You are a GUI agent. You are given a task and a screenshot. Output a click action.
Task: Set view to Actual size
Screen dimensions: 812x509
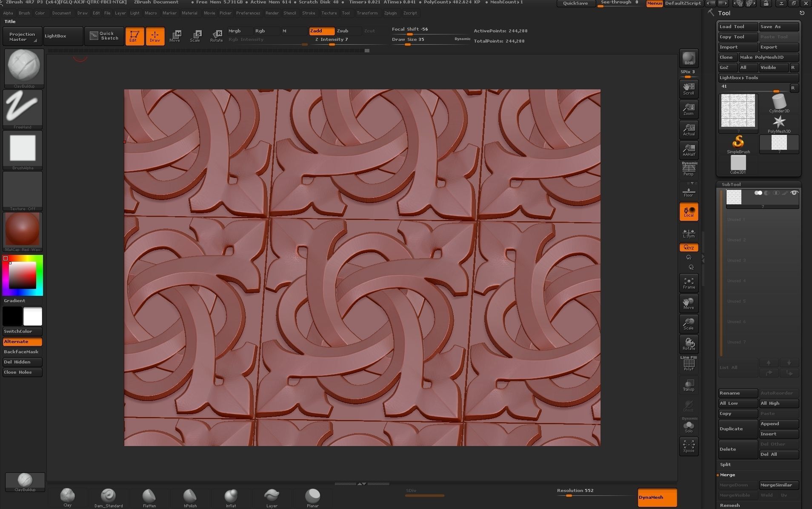(689, 129)
